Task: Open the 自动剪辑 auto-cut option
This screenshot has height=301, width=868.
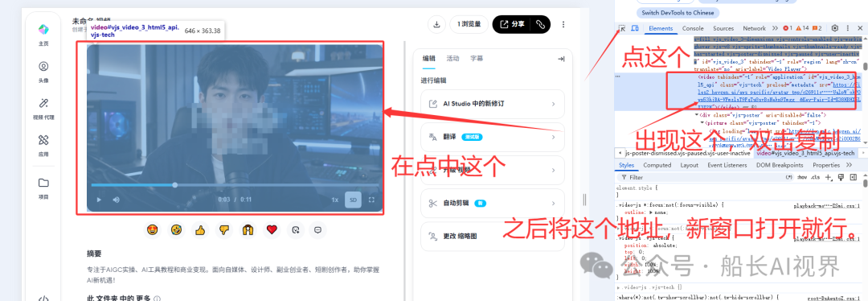Action: pyautogui.click(x=493, y=203)
